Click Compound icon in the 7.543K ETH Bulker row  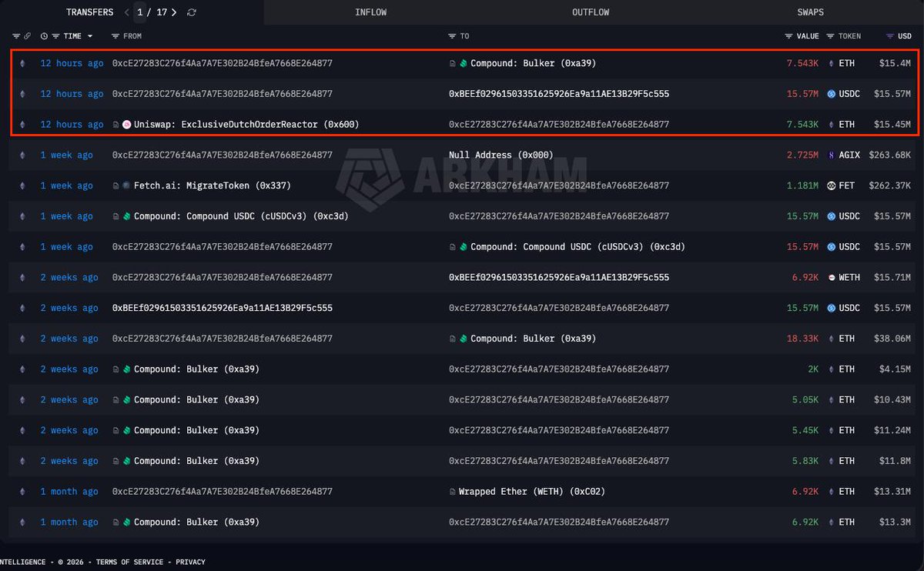(x=464, y=63)
